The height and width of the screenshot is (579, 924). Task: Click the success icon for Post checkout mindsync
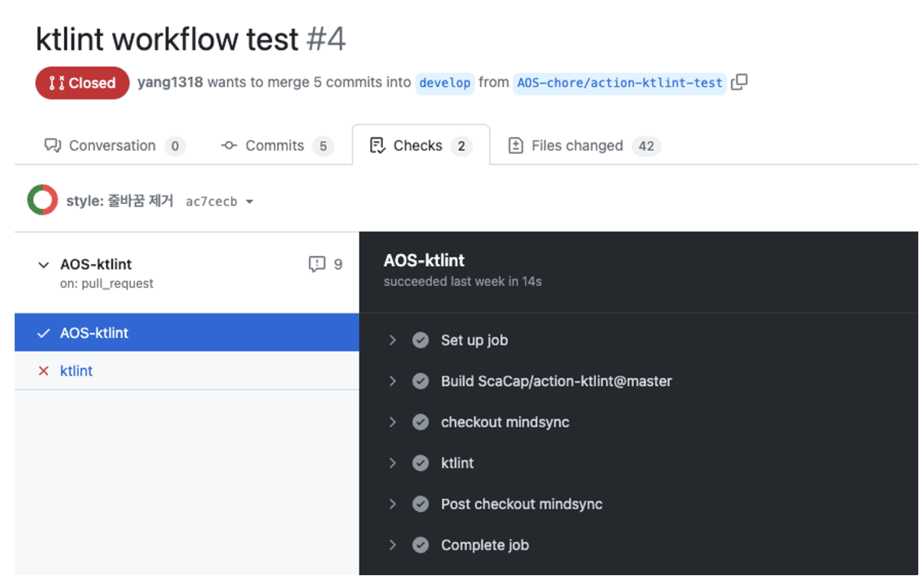click(421, 504)
